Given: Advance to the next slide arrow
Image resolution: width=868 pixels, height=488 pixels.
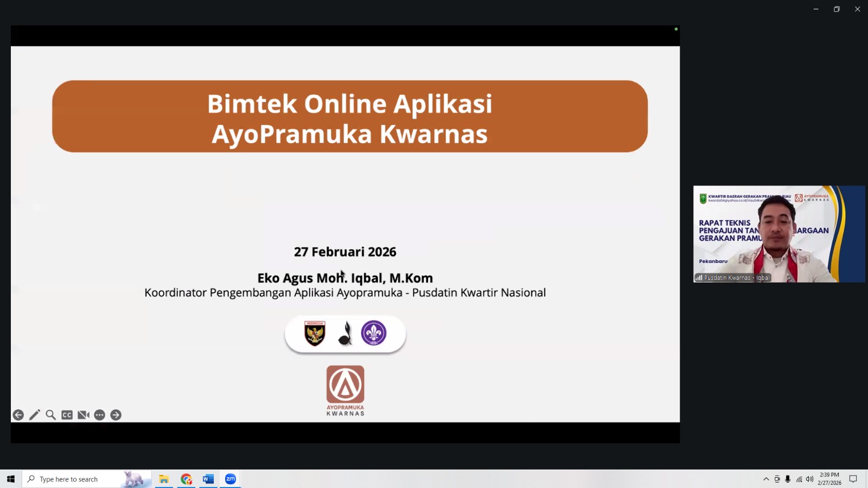Looking at the screenshot, I should pyautogui.click(x=116, y=415).
